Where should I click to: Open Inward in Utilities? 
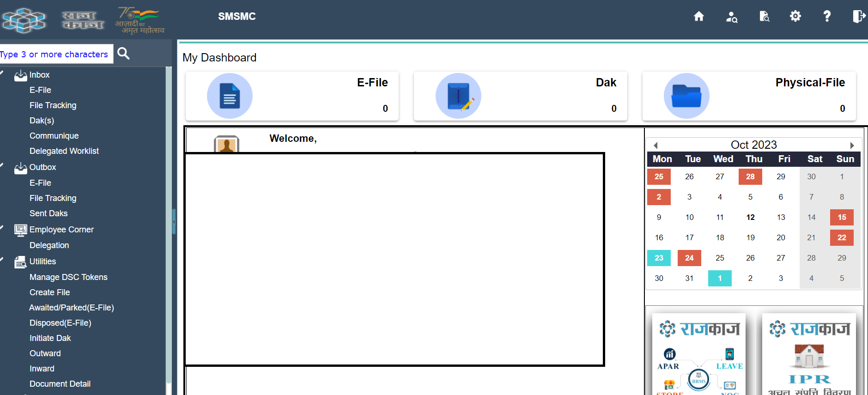[42, 369]
